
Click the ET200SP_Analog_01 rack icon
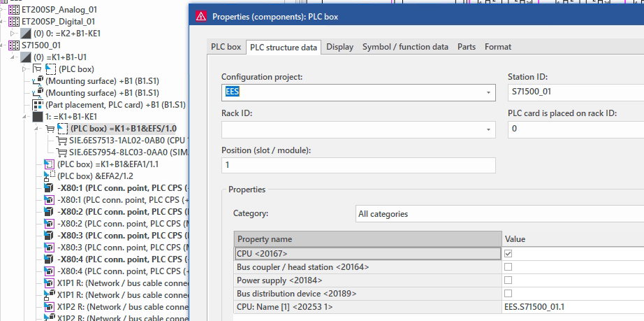point(13,10)
